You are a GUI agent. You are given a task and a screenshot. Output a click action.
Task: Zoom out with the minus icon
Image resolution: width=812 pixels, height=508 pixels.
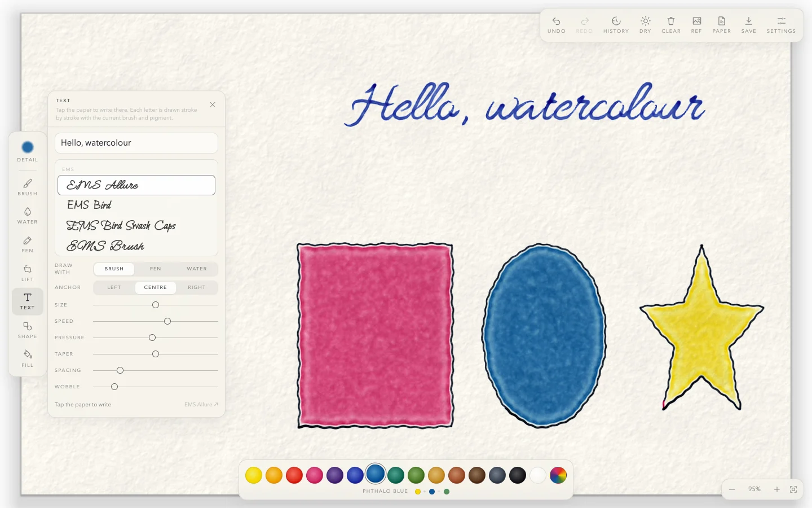[x=731, y=489]
